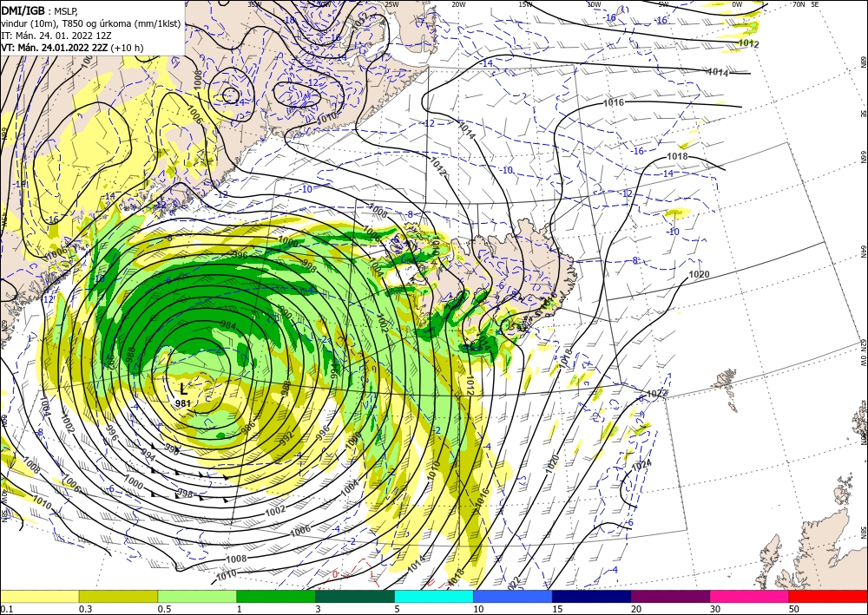The image size is (868, 615).
Task: Click the '25W' longitude label
Action: (391, 4)
